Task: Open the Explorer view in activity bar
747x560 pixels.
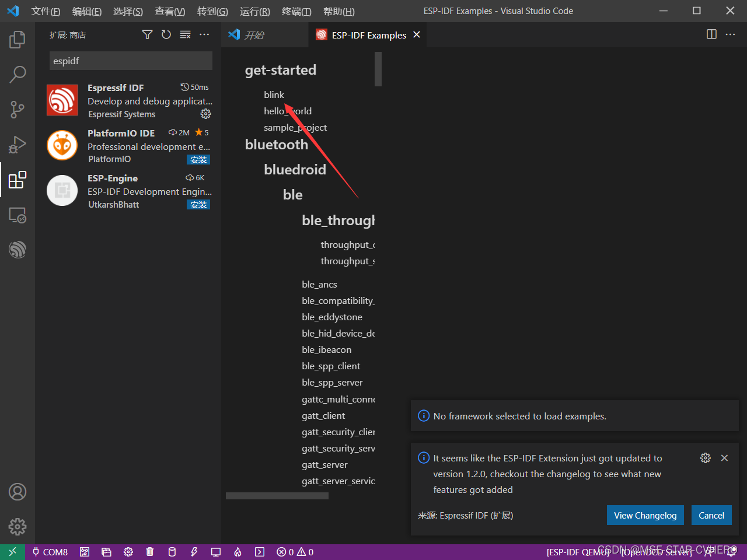Action: coord(18,40)
